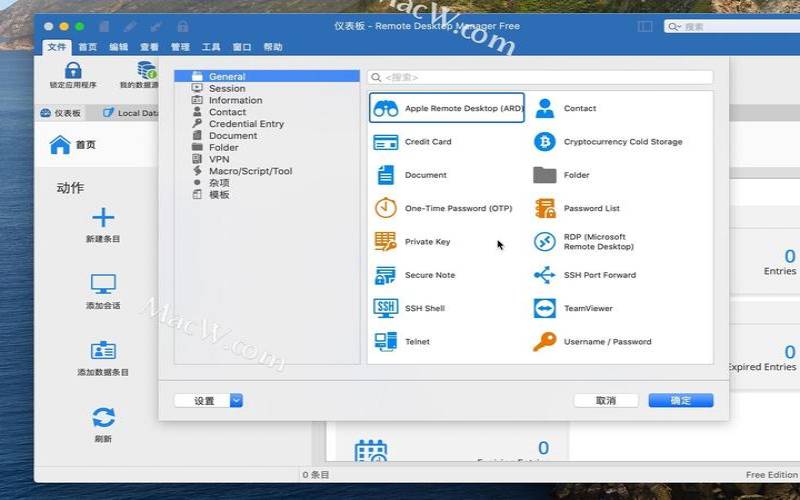800x500 pixels.
Task: Select SSH Port Forward icon
Action: pyautogui.click(x=544, y=275)
